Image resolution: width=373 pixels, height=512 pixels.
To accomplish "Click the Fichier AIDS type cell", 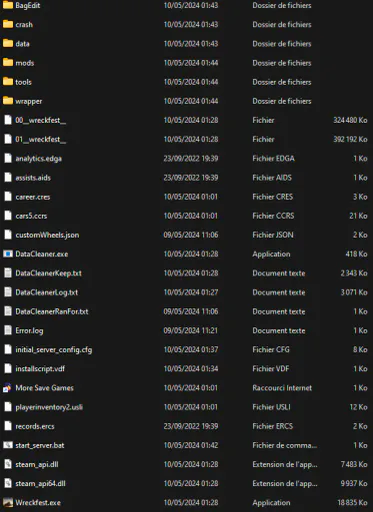I will (x=272, y=178).
